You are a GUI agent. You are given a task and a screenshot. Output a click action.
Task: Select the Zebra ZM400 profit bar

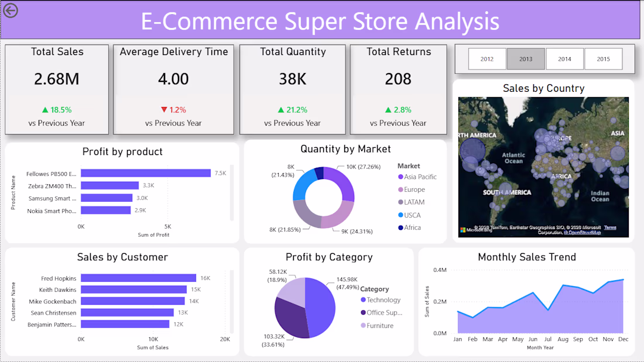109,185
